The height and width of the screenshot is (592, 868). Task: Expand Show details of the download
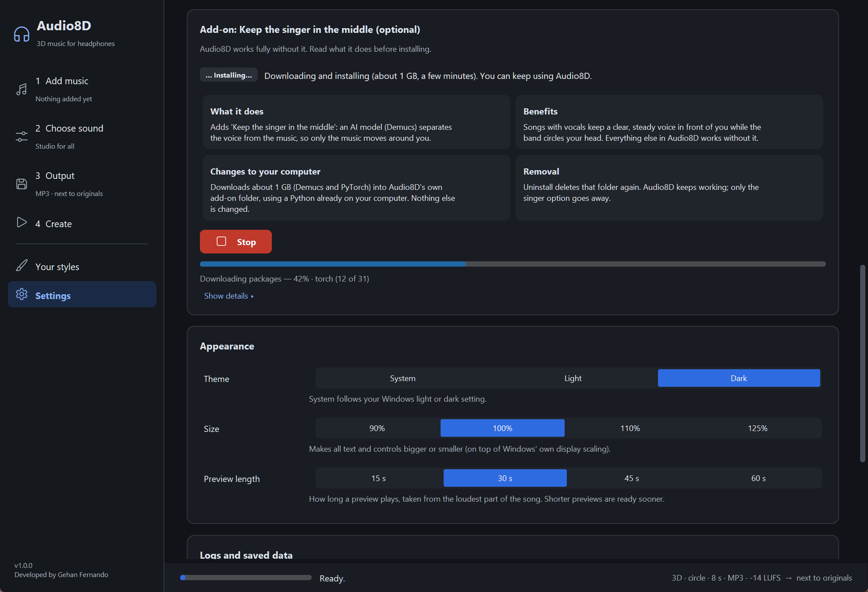(228, 296)
